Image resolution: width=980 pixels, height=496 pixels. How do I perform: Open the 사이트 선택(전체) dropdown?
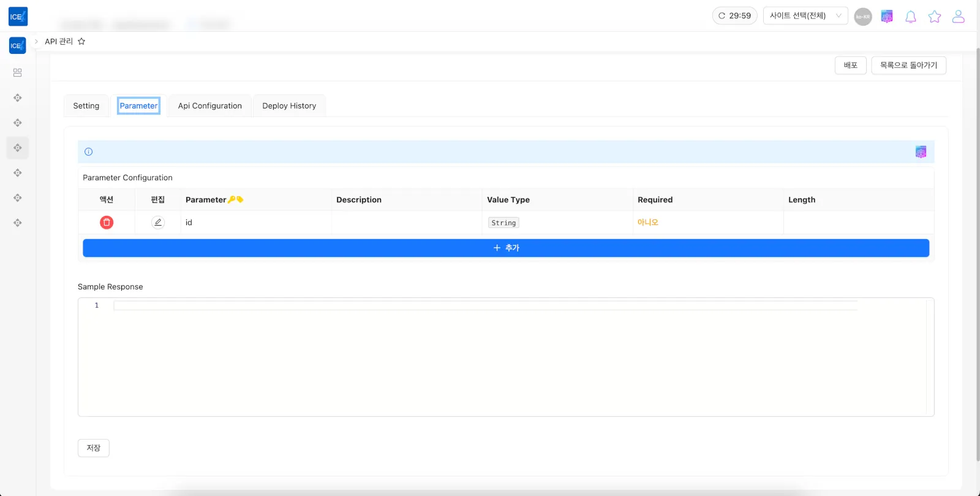click(x=805, y=16)
